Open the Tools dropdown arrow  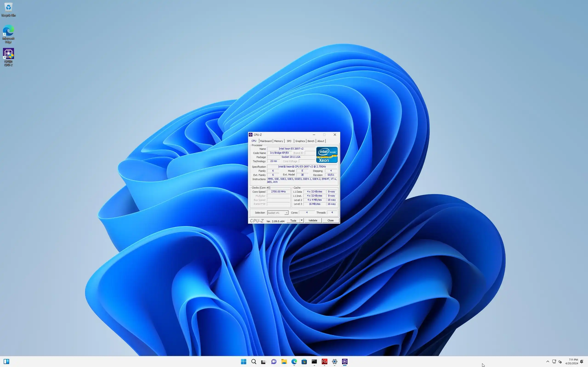(x=302, y=220)
